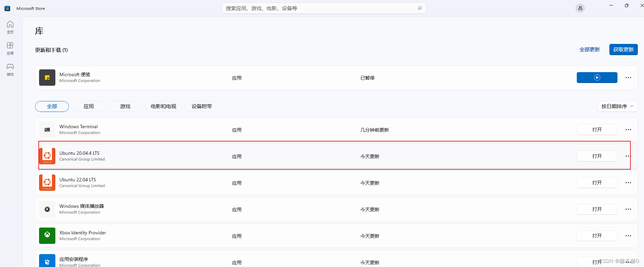This screenshot has width=644, height=267.
Task: Open Ubuntu 22.04 LTS with 打开 button
Action: pyautogui.click(x=597, y=183)
